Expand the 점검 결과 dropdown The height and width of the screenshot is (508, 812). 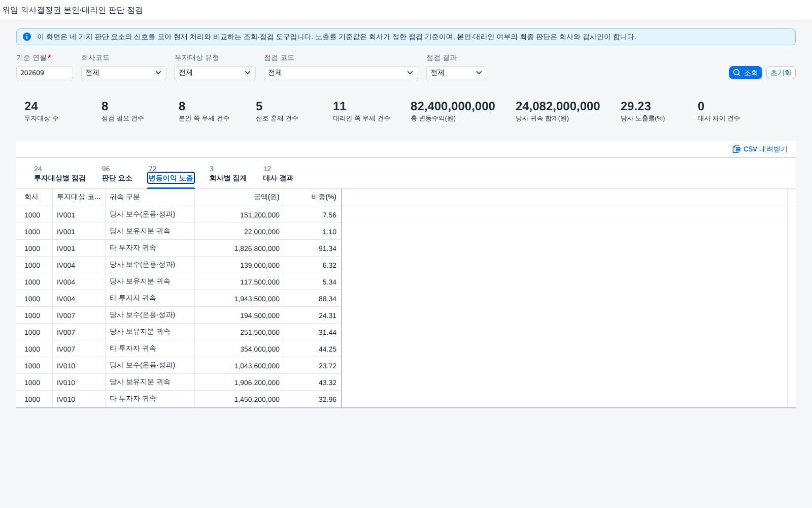point(457,73)
